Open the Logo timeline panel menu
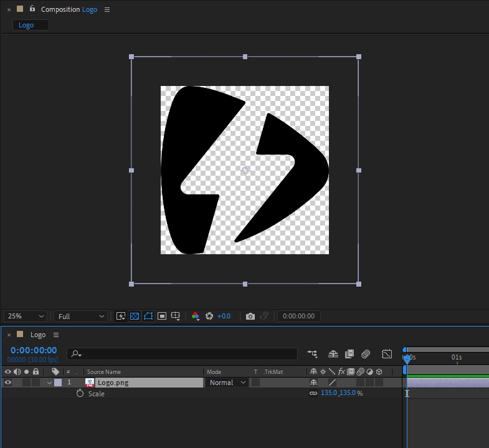Viewport: 489px width, 448px height. tap(56, 335)
